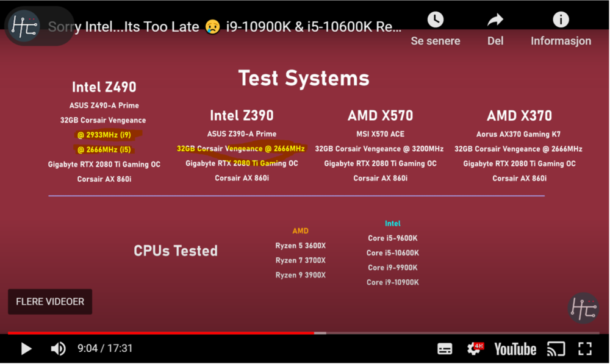Jump to the buffered gray segment of the timeline
610x364 pixels.
[320, 333]
